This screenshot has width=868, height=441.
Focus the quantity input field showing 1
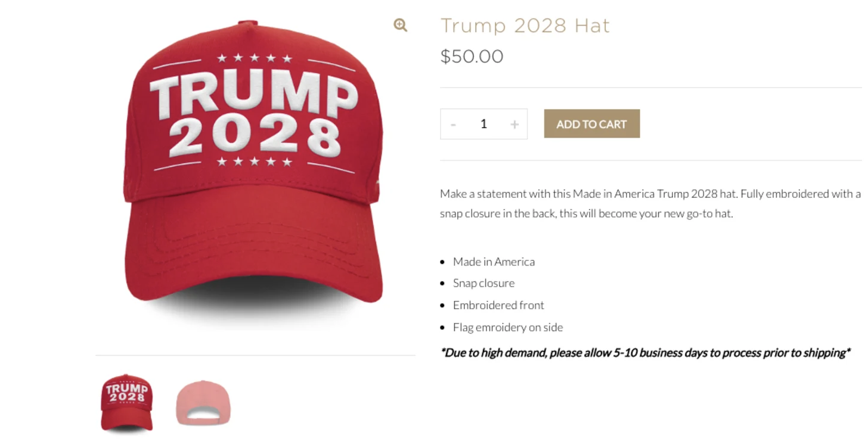pyautogui.click(x=483, y=124)
